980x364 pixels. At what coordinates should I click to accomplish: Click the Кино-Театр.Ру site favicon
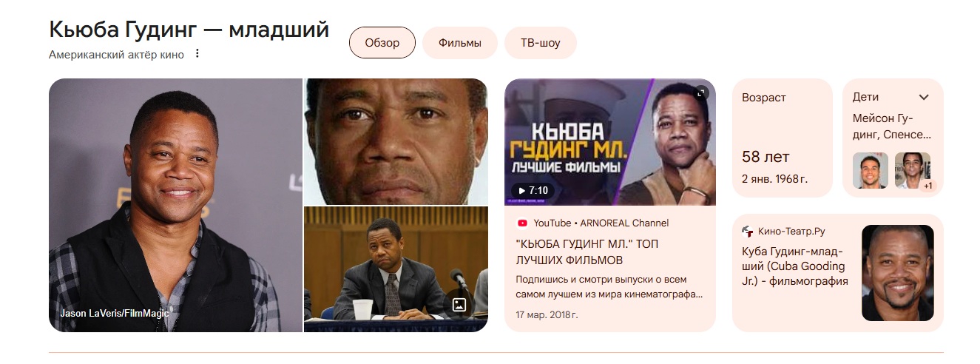(748, 231)
